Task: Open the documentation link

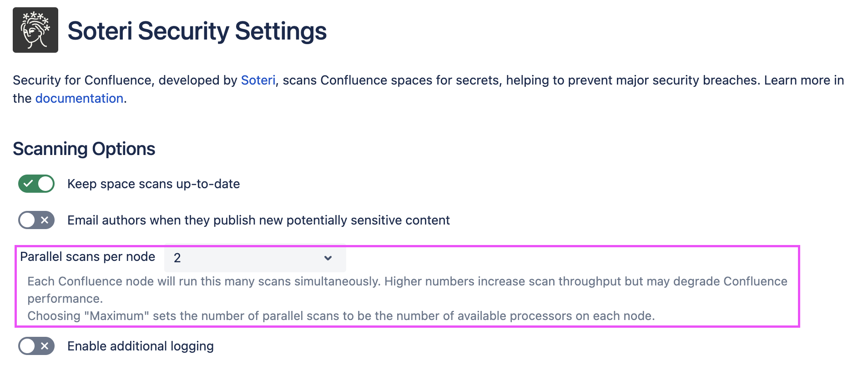Action: point(79,98)
